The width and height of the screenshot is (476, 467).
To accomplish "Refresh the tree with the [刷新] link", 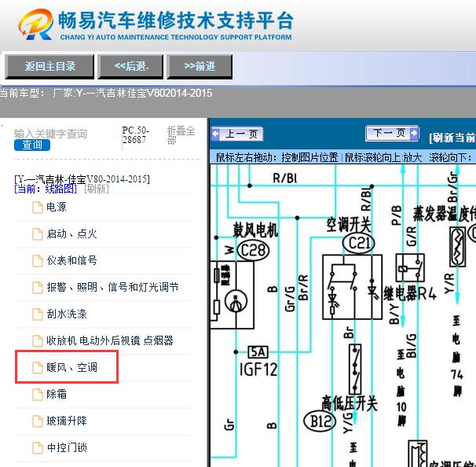I will point(97,189).
